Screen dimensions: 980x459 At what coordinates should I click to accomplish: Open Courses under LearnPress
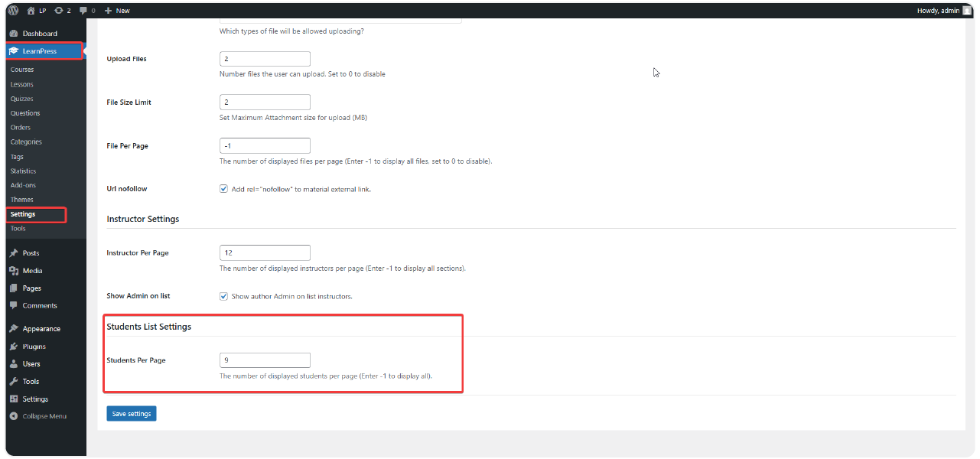tap(22, 70)
